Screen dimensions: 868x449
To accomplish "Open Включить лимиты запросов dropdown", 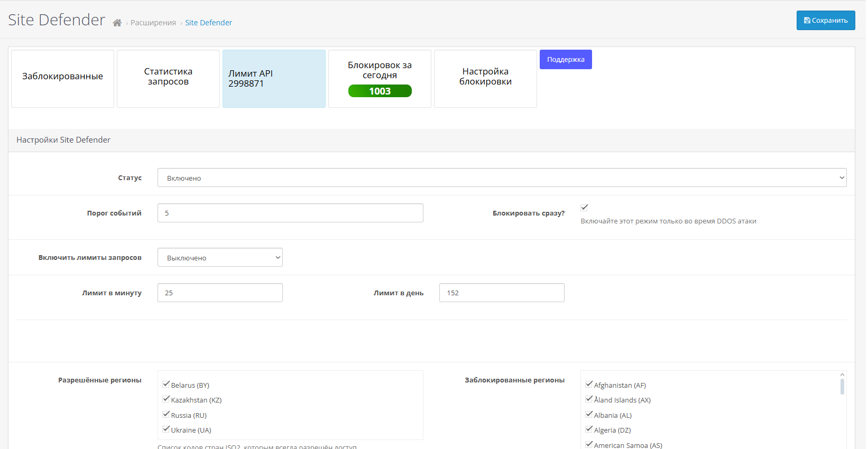I will [x=220, y=258].
